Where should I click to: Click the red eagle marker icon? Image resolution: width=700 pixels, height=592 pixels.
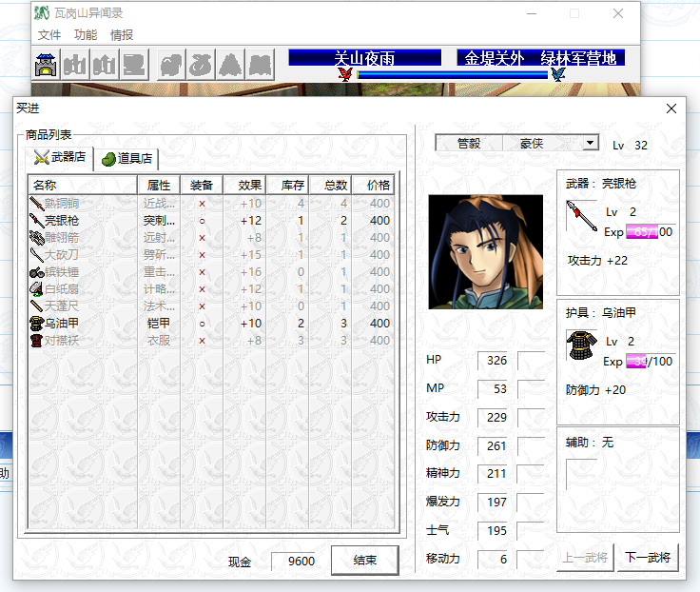click(345, 74)
